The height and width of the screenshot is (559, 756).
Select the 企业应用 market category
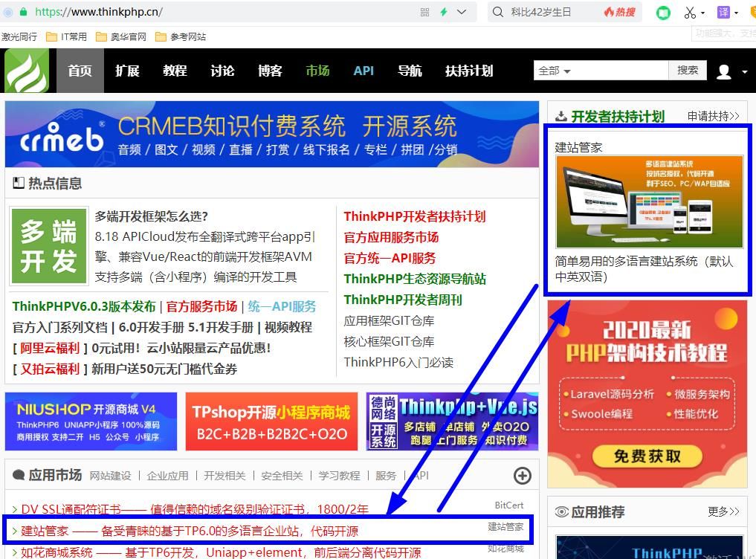coord(167,476)
